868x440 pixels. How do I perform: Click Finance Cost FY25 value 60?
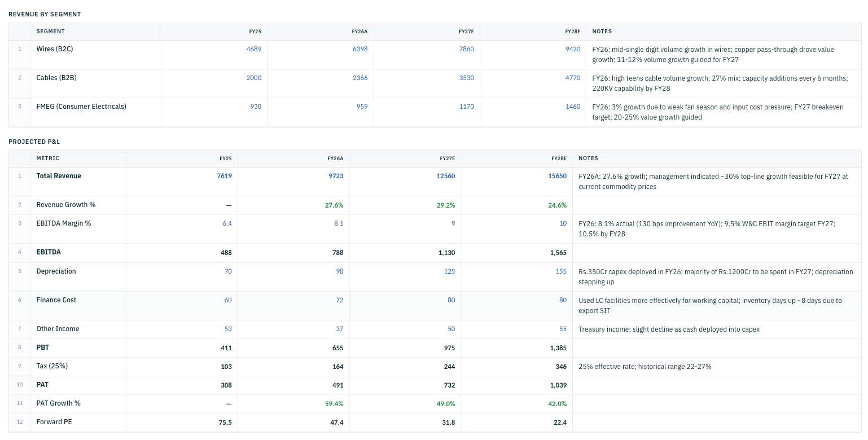point(228,300)
